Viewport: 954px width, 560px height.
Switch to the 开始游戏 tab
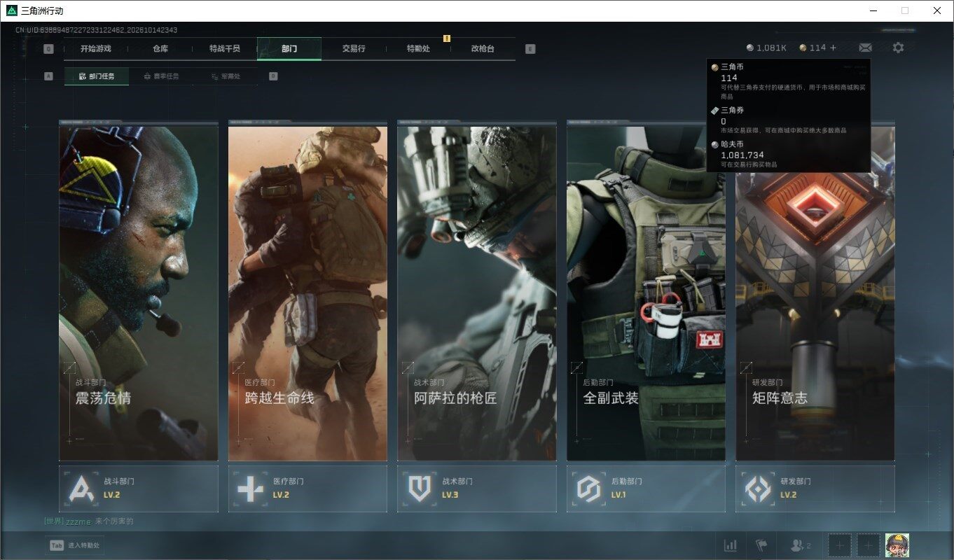[96, 48]
